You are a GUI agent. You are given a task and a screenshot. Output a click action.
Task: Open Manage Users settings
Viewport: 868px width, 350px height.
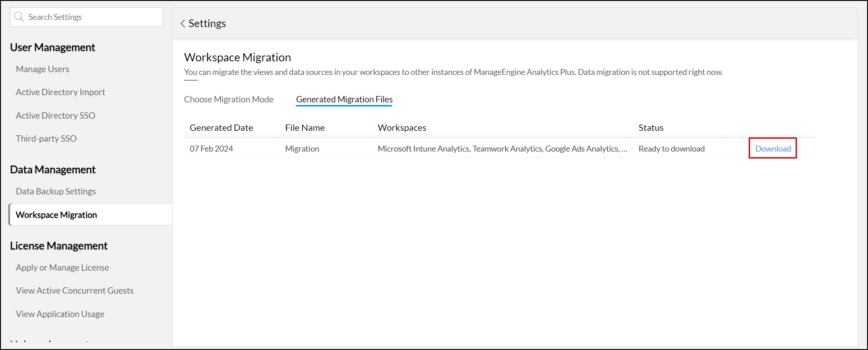coord(42,69)
